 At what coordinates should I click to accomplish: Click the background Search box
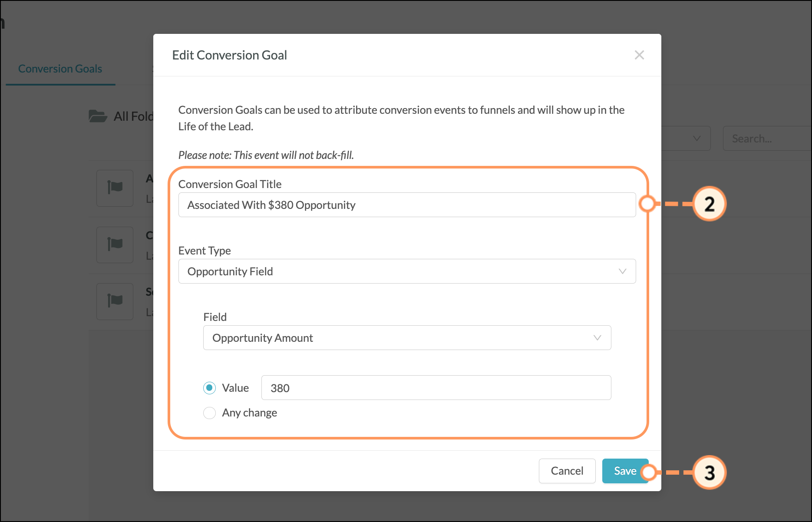[767, 139]
